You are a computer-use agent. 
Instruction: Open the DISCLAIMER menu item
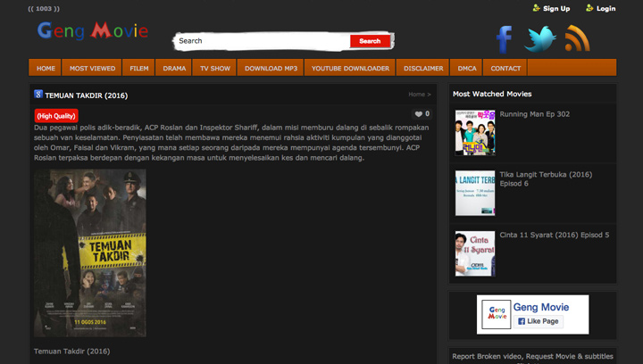(423, 68)
